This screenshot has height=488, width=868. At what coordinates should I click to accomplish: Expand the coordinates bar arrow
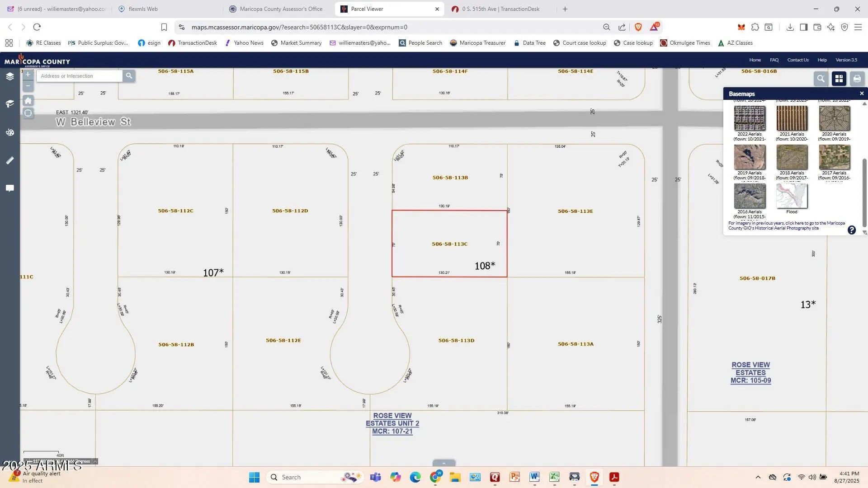95,461
